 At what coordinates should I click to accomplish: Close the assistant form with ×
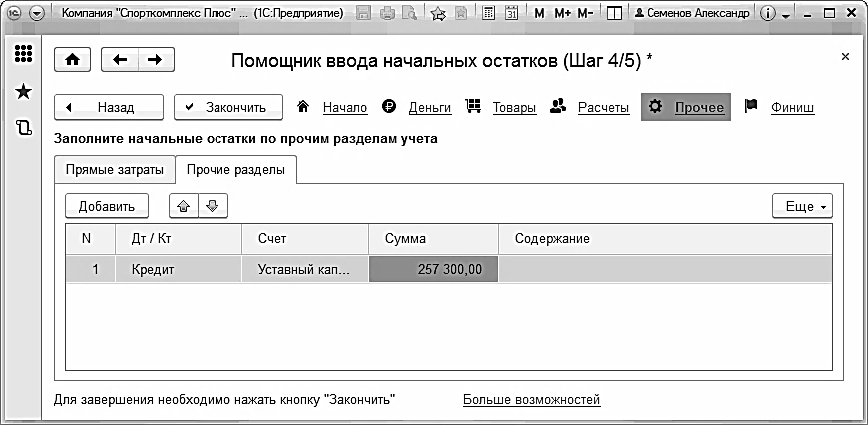pos(846,56)
